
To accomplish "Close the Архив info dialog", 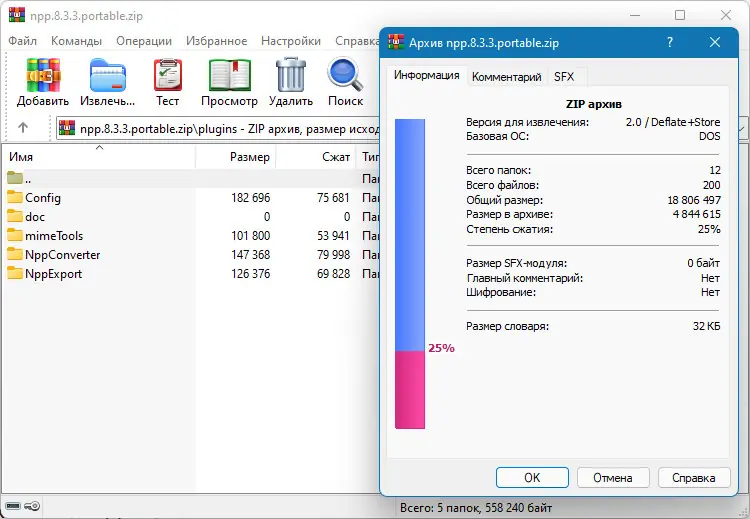I will (715, 42).
